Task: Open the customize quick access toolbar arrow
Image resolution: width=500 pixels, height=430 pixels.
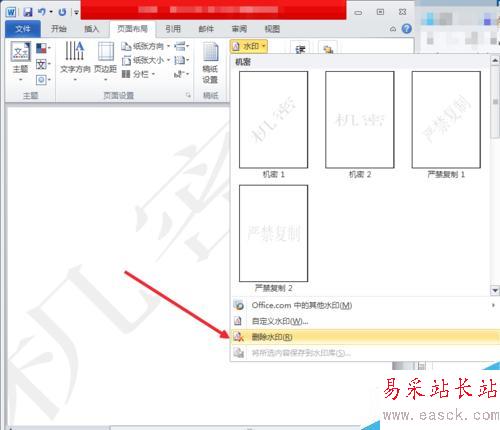Action: [76, 13]
